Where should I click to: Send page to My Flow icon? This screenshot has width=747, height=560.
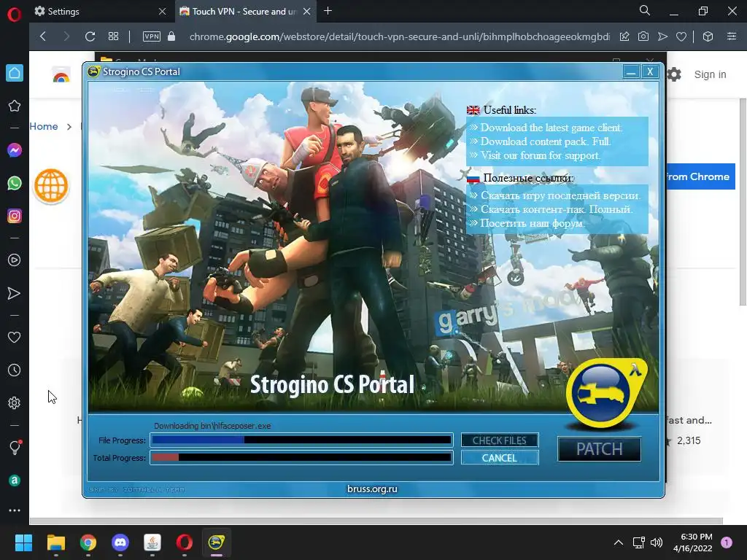pyautogui.click(x=662, y=36)
